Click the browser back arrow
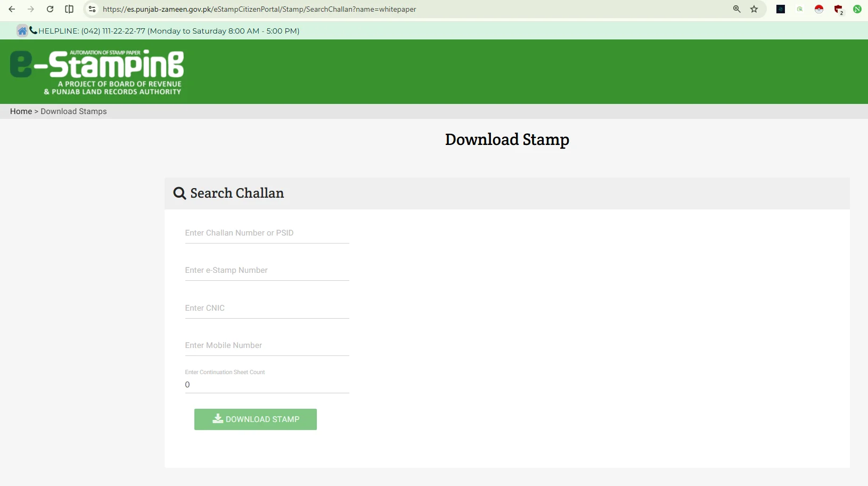 tap(12, 9)
